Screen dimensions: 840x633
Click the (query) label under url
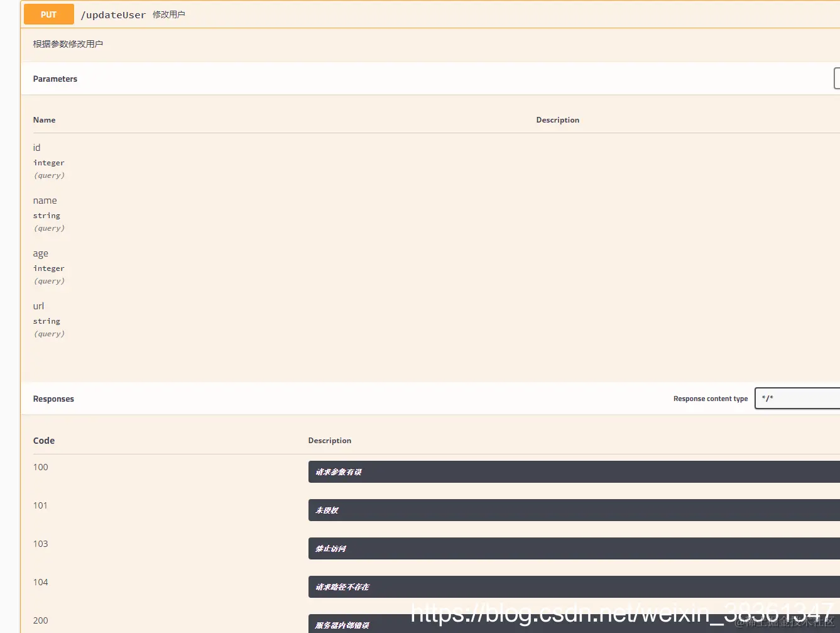[49, 334]
